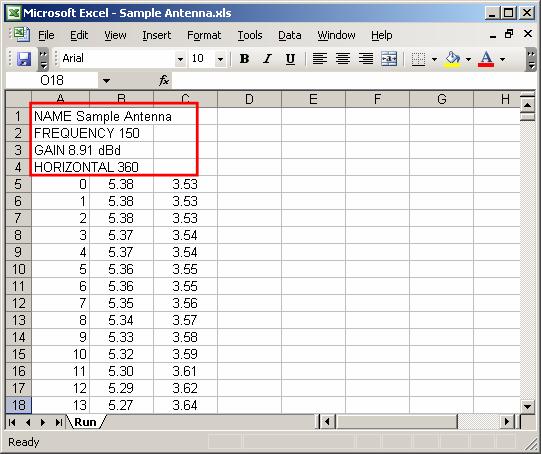Image resolution: width=541 pixels, height=454 pixels.
Task: Toggle Underline formatting
Action: point(290,59)
